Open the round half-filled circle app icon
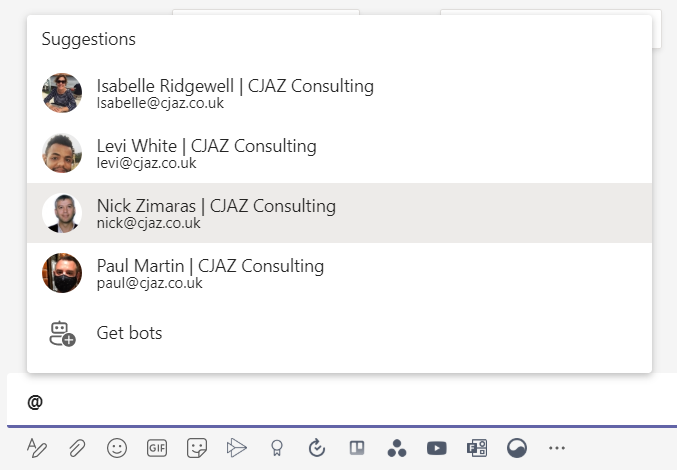Viewport: 677px width, 470px height. point(517,448)
